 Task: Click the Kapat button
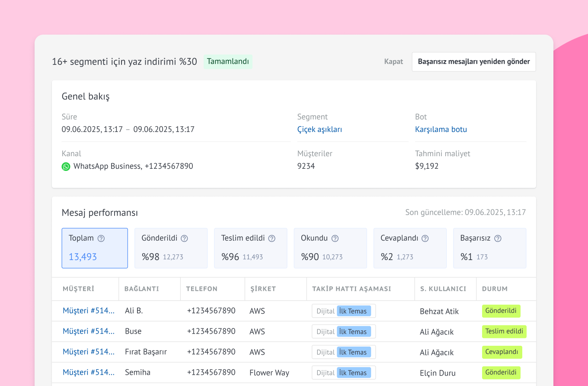(x=393, y=61)
